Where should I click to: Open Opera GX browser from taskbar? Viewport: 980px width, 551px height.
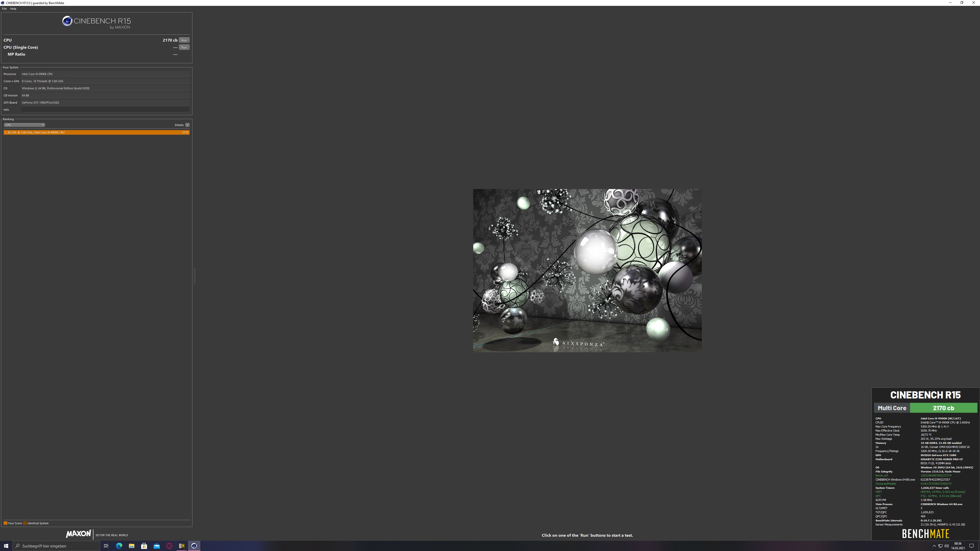point(169,546)
